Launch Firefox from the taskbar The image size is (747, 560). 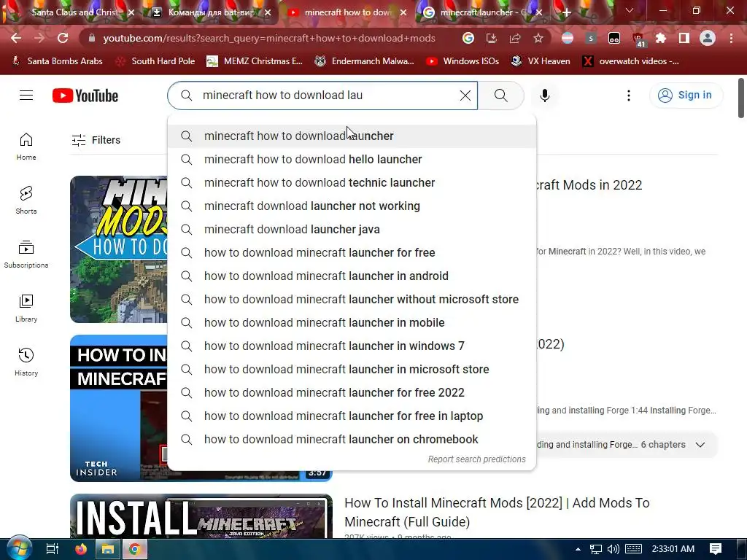(81, 549)
